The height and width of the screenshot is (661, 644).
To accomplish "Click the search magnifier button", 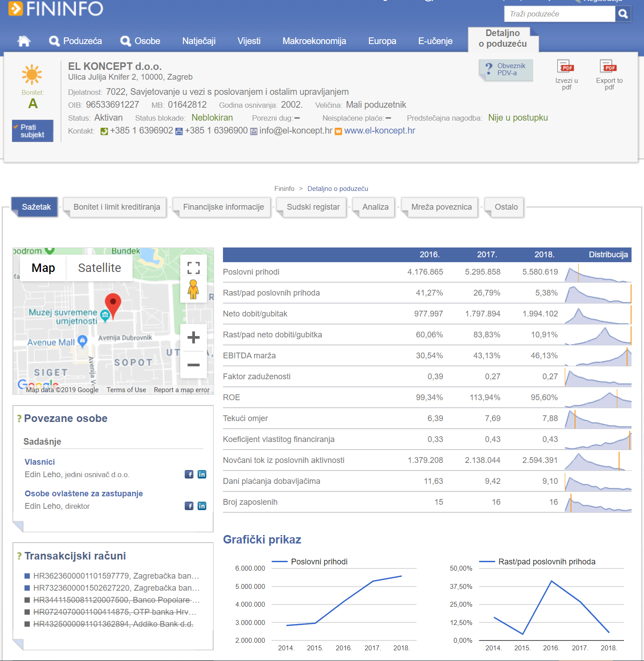I will 623,14.
